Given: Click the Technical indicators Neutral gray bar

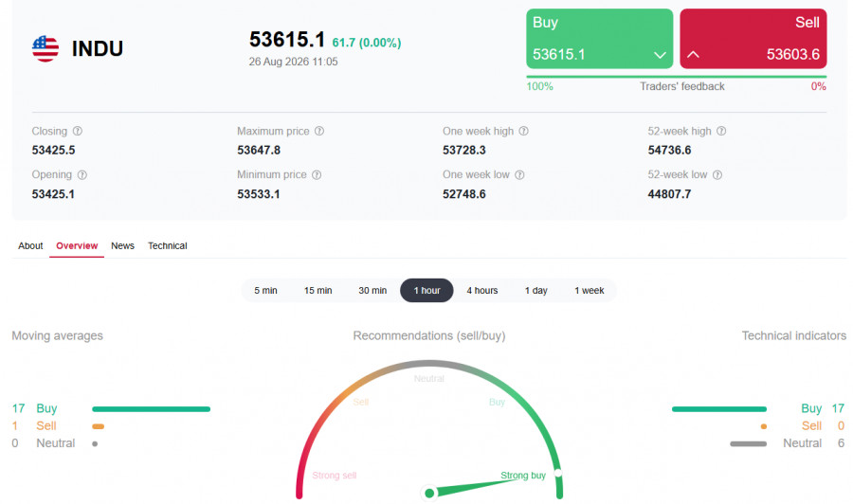Looking at the screenshot, I should coord(748,443).
